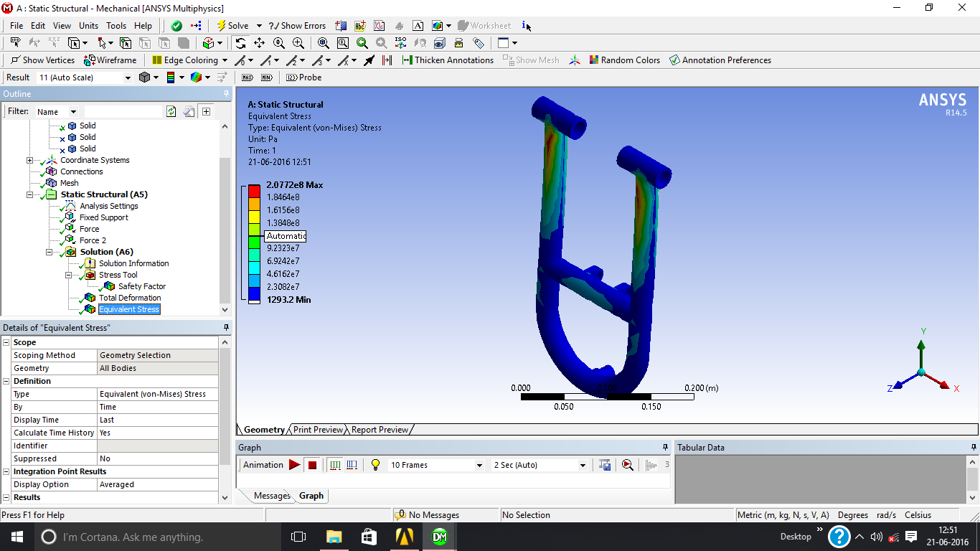
Task: Toggle Show Vertices
Action: point(42,60)
